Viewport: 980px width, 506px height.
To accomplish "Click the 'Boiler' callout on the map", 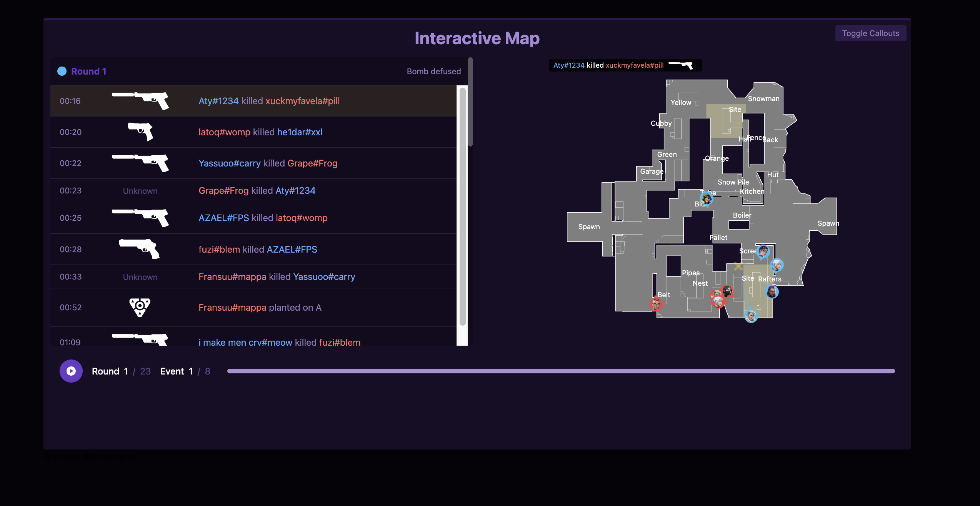I will (x=742, y=215).
